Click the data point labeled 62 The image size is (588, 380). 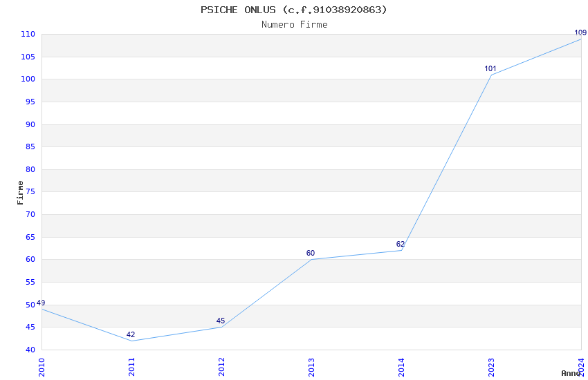pyautogui.click(x=401, y=250)
